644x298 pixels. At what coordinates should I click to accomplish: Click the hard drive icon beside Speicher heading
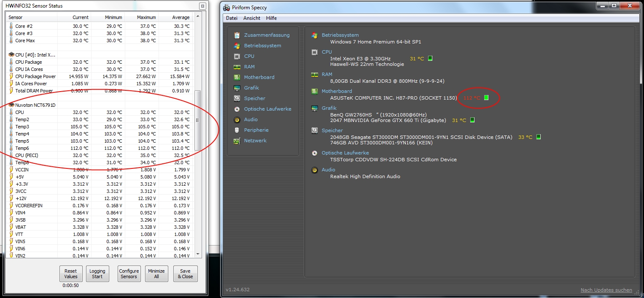(x=314, y=130)
